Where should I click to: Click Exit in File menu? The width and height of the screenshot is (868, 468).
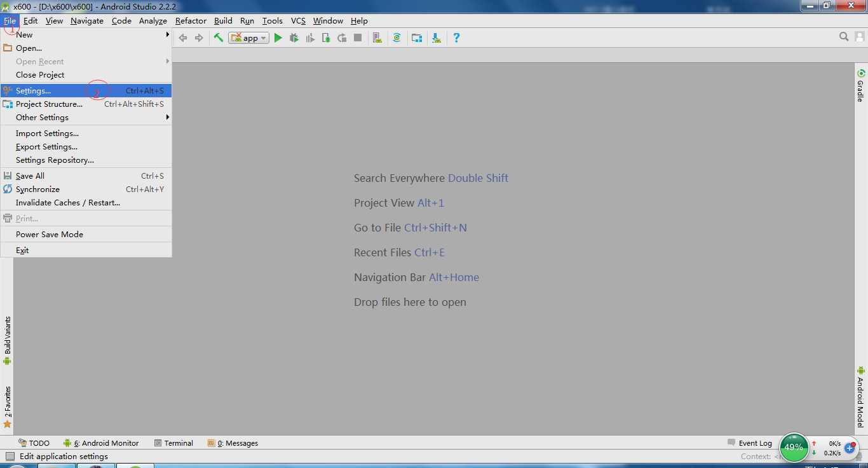(x=86, y=251)
